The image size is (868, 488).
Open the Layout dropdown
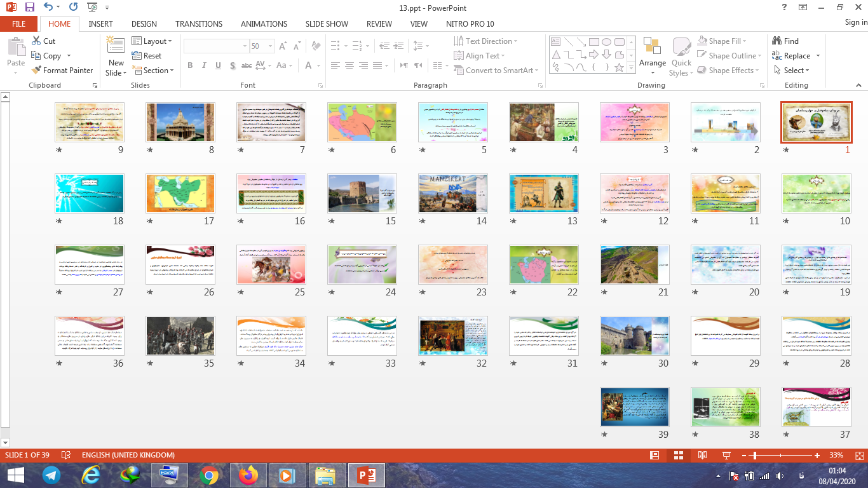[153, 41]
